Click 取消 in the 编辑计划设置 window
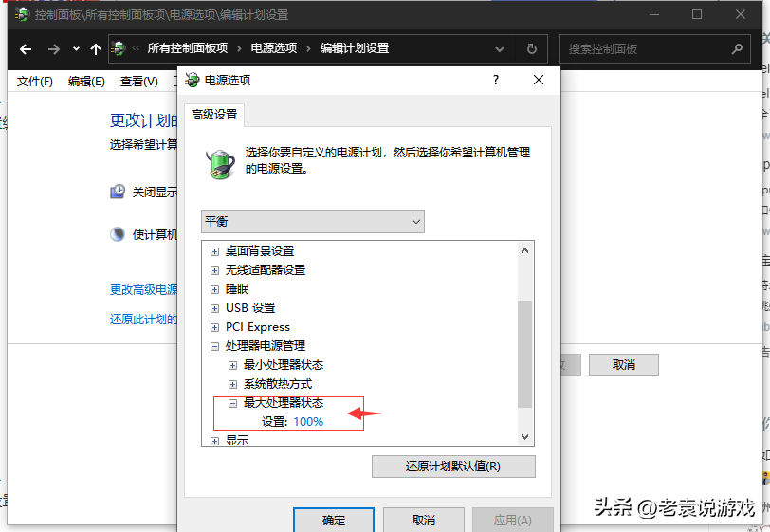 pyautogui.click(x=624, y=364)
